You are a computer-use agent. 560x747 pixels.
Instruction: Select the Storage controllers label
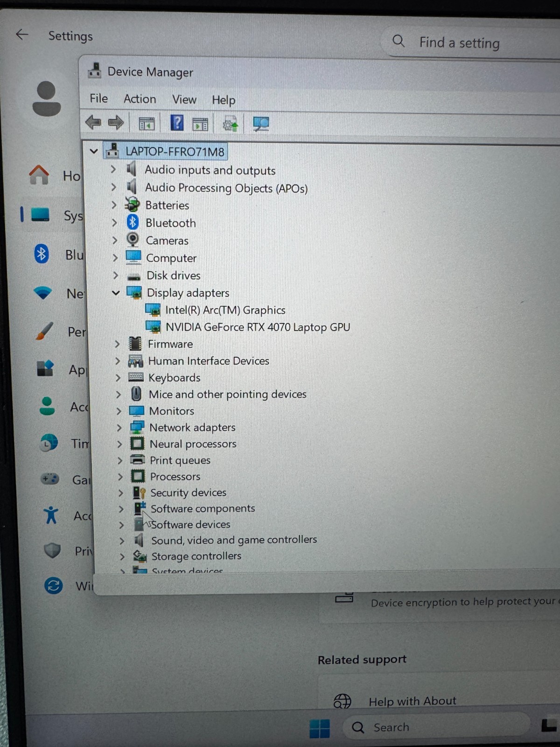point(196,556)
